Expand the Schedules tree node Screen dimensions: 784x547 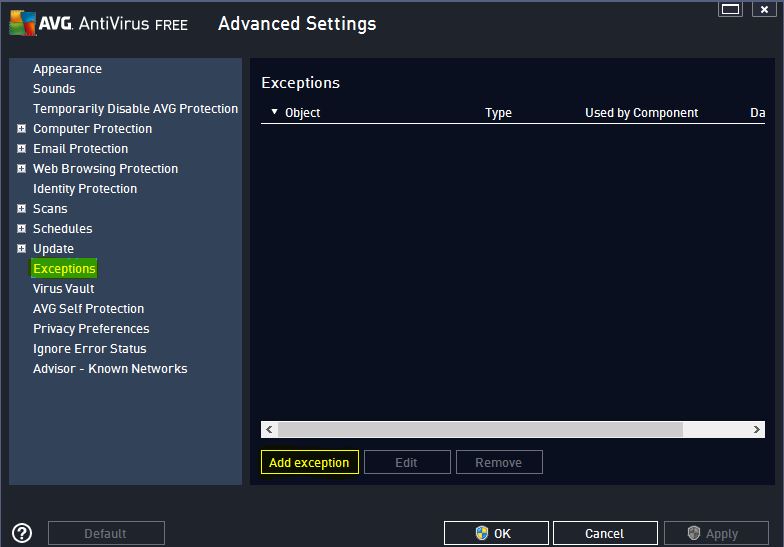pyautogui.click(x=21, y=228)
